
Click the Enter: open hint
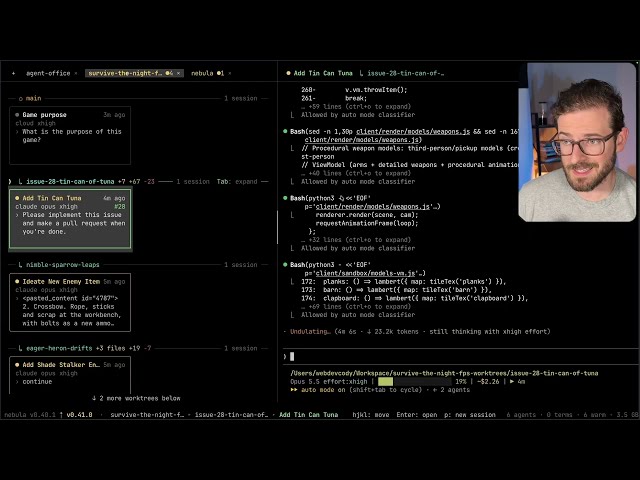tap(417, 415)
